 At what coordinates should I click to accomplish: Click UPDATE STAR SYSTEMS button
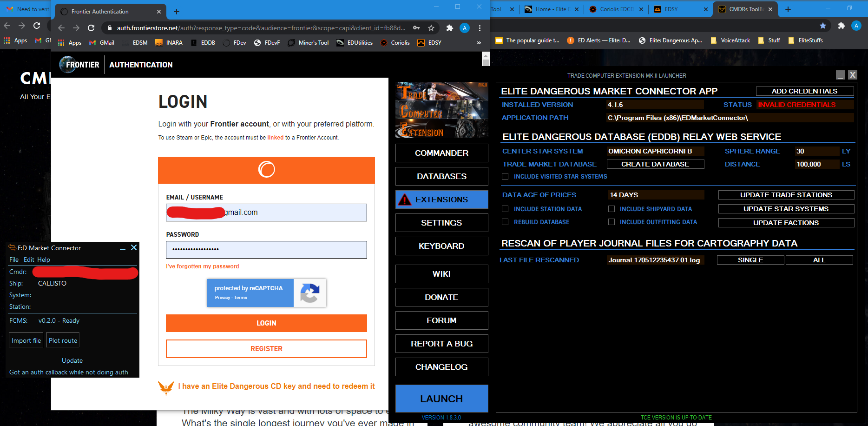coord(786,209)
